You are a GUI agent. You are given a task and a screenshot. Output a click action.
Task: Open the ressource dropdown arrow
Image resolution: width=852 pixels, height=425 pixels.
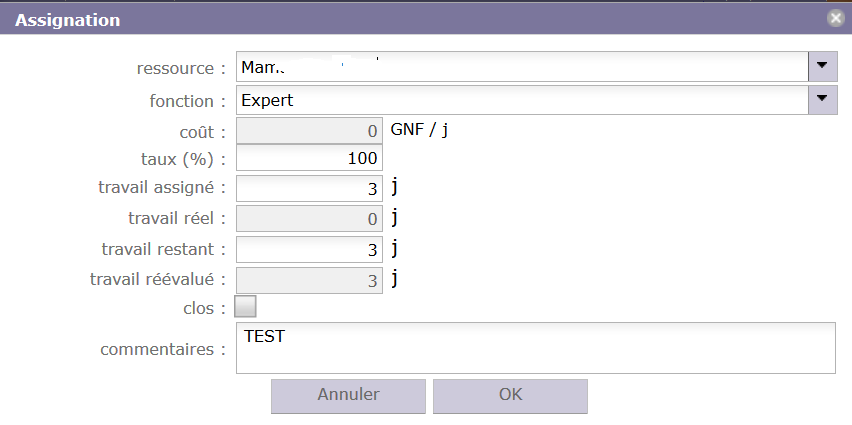point(822,67)
